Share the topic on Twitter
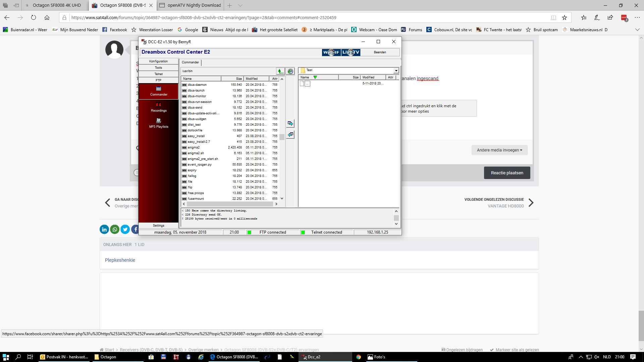This screenshot has width=644, height=362. (x=125, y=229)
